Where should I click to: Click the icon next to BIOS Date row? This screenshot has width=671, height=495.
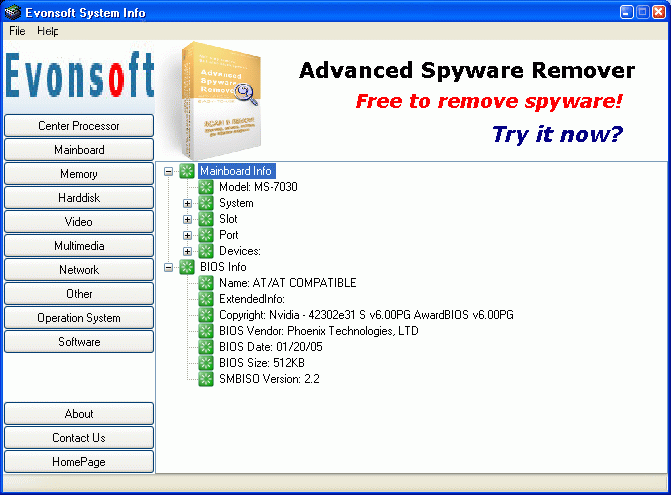coord(206,347)
